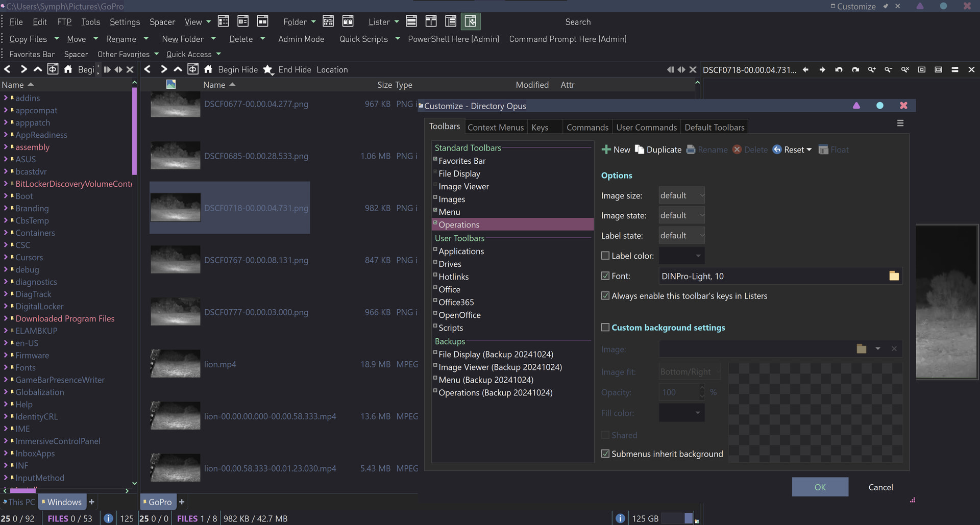This screenshot has width=980, height=525.
Task: Click the Duplicate toolbar icon
Action: pyautogui.click(x=640, y=149)
